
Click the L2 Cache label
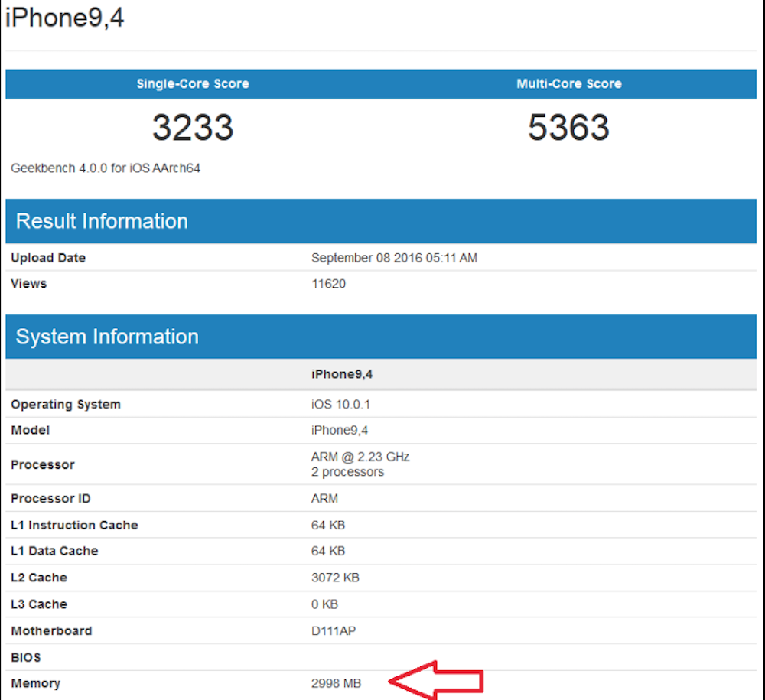38,578
